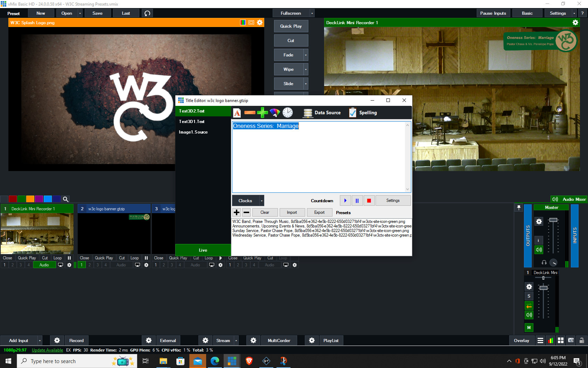Click Pause Inputs button
The height and width of the screenshot is (368, 588).
pyautogui.click(x=493, y=13)
